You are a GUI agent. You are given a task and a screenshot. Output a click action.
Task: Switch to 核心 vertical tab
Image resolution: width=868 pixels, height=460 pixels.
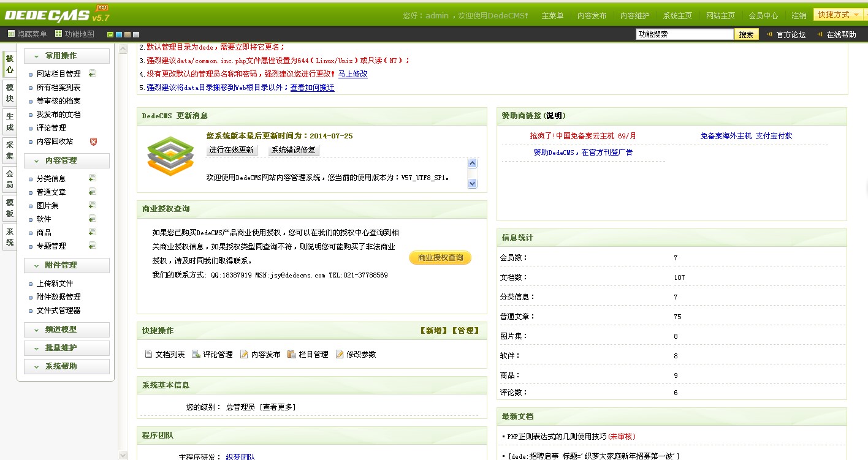tap(9, 64)
